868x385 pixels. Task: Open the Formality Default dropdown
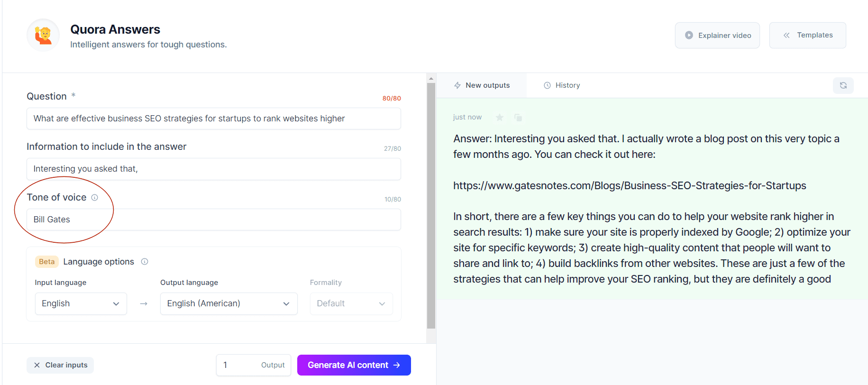pyautogui.click(x=351, y=303)
